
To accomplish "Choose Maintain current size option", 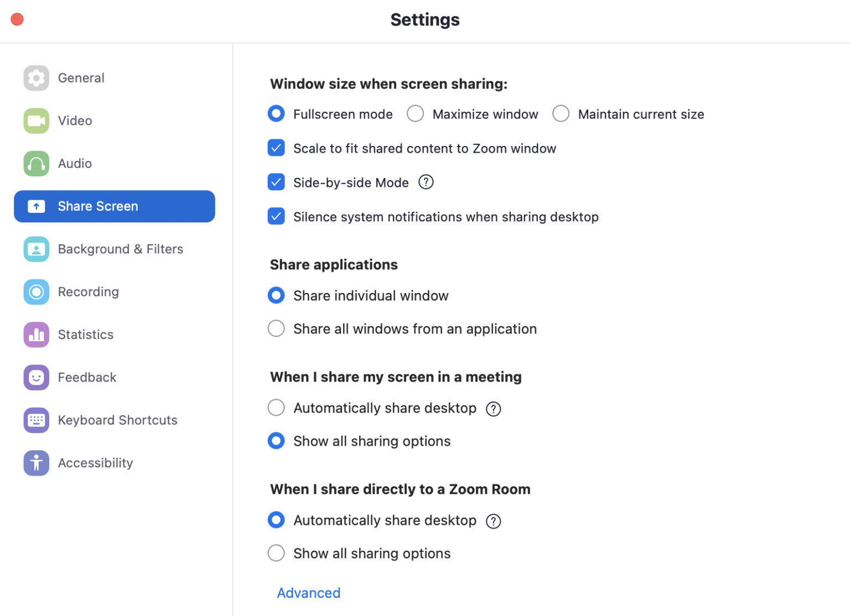I will pos(561,114).
